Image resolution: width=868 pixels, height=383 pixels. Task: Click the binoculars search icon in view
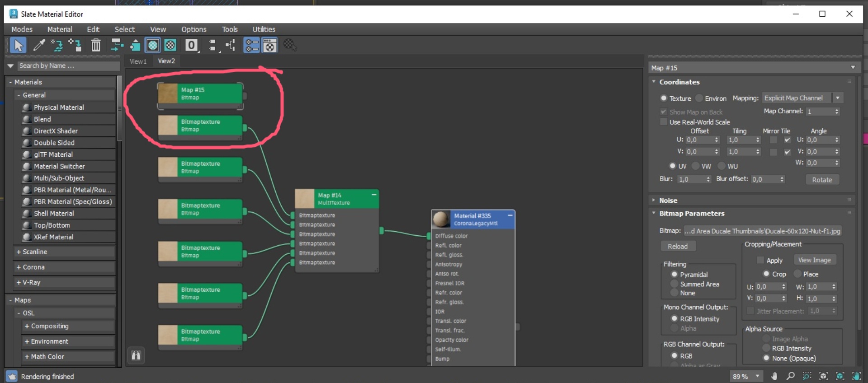[136, 355]
